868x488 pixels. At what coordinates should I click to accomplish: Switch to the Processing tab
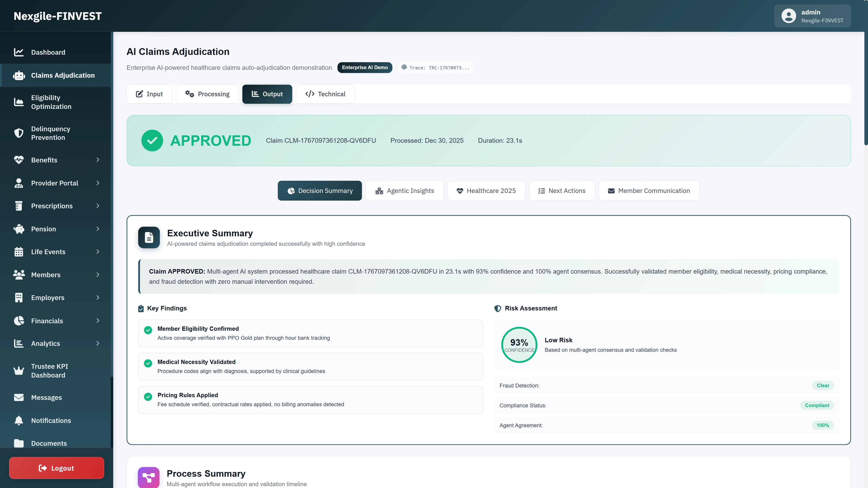207,94
